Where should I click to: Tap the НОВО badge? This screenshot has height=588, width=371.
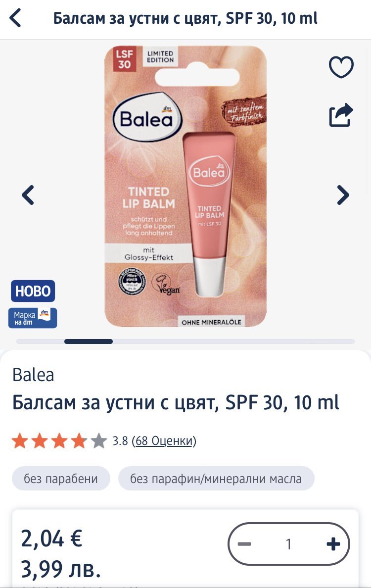33,291
